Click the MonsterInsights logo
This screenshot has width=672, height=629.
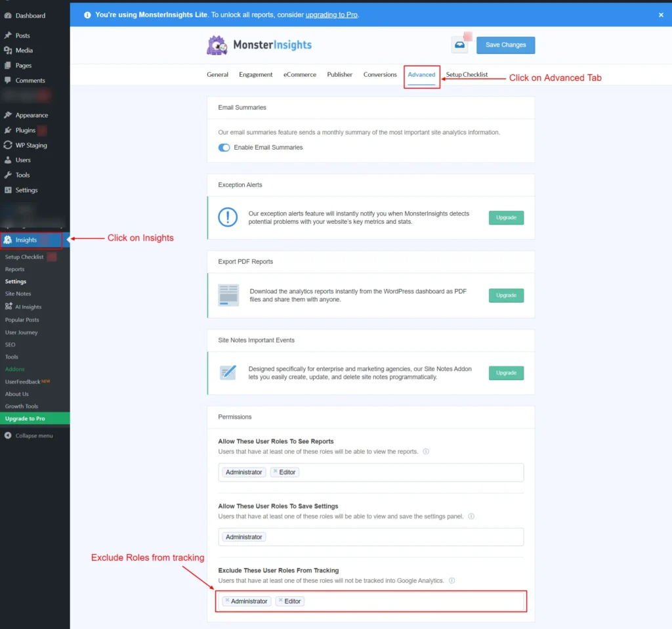point(259,45)
